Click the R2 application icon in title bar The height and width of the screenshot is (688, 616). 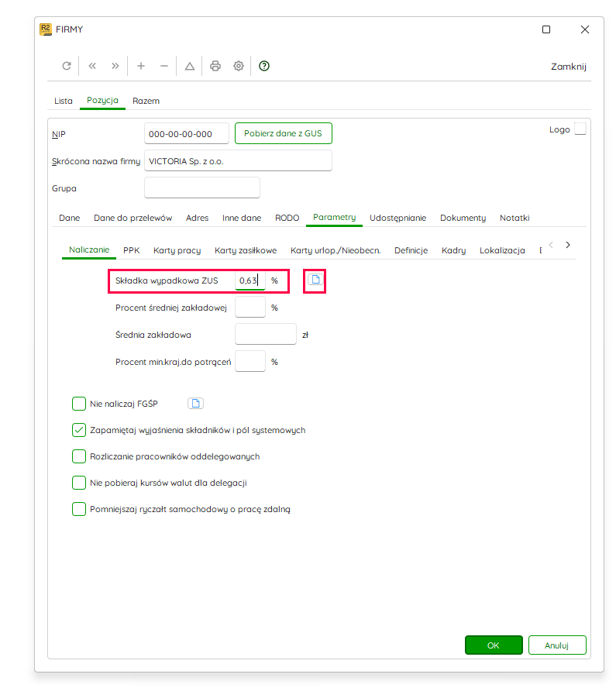coord(46,29)
